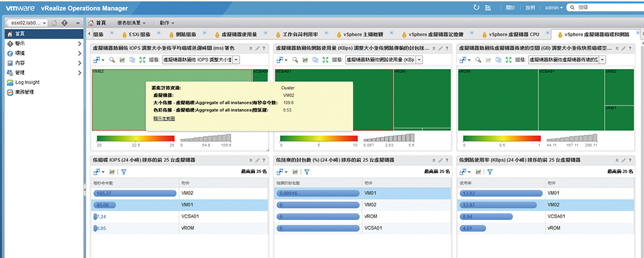Click the 首頁 button in the main toolbar

[98, 23]
